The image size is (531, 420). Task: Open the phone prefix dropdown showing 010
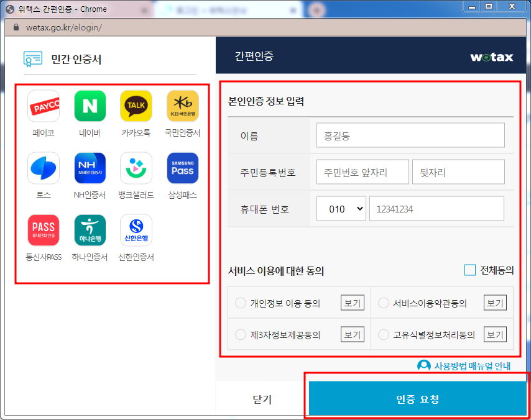coord(341,208)
